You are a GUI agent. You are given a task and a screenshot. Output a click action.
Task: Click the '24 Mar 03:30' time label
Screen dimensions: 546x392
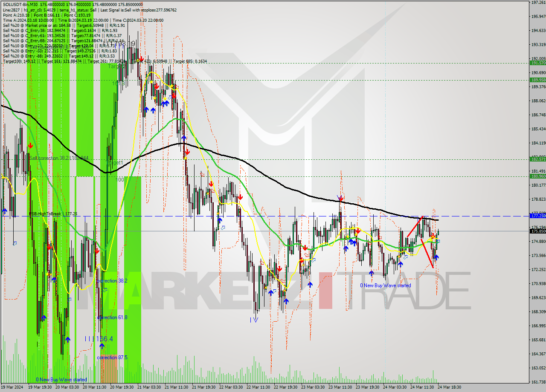[395, 388]
